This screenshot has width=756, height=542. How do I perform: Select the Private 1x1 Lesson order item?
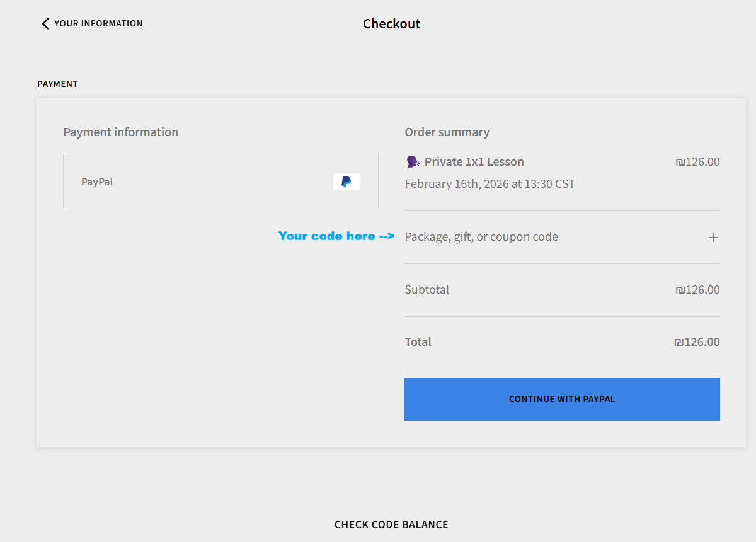coord(474,161)
